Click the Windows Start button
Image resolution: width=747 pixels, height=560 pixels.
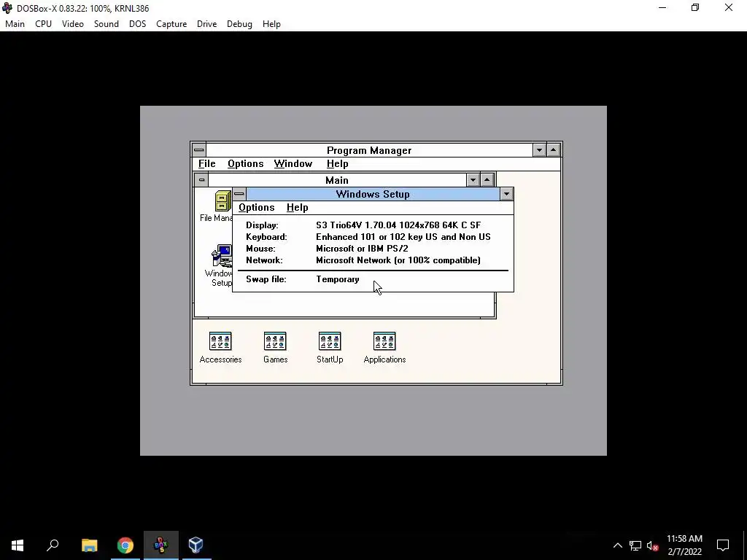[18, 545]
